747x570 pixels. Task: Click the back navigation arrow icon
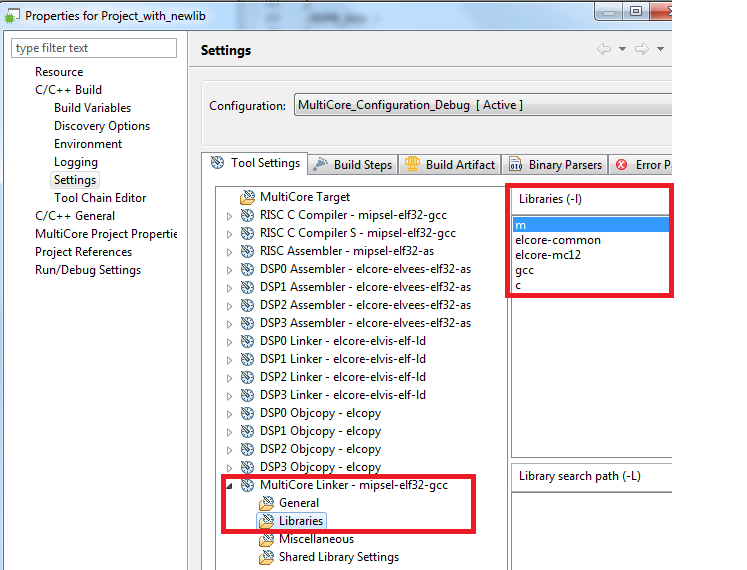tap(604, 49)
